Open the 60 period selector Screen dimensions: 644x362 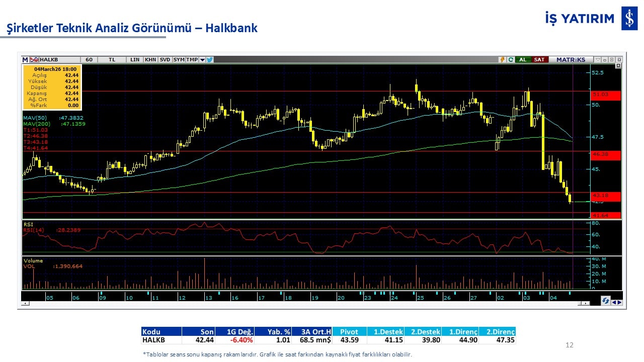click(89, 59)
